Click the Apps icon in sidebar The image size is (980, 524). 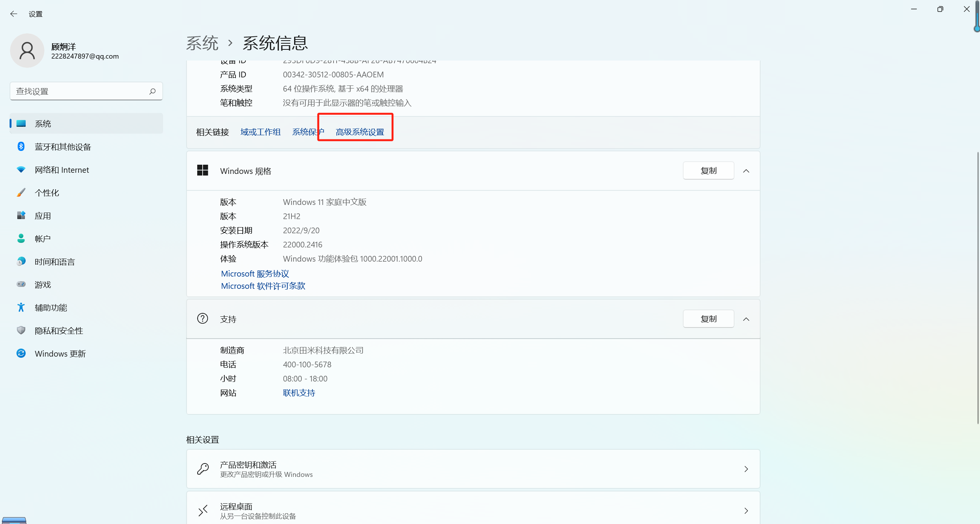[x=21, y=215]
